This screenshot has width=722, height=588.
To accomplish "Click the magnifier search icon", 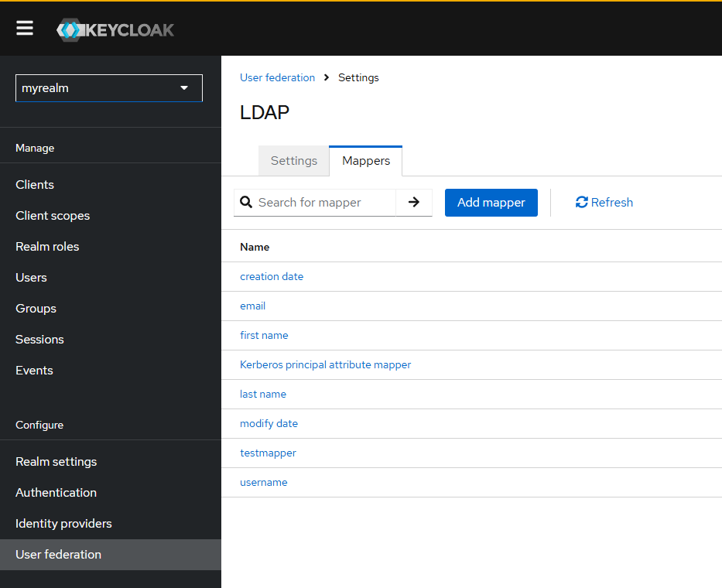I will (246, 202).
